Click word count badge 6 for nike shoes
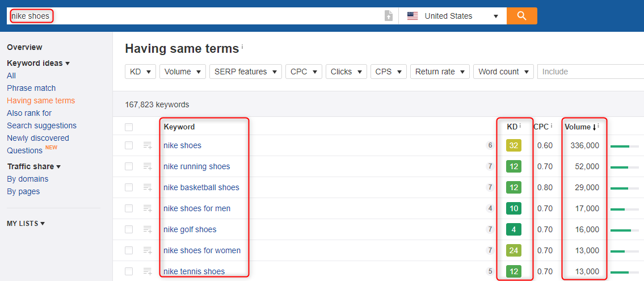 click(x=490, y=145)
